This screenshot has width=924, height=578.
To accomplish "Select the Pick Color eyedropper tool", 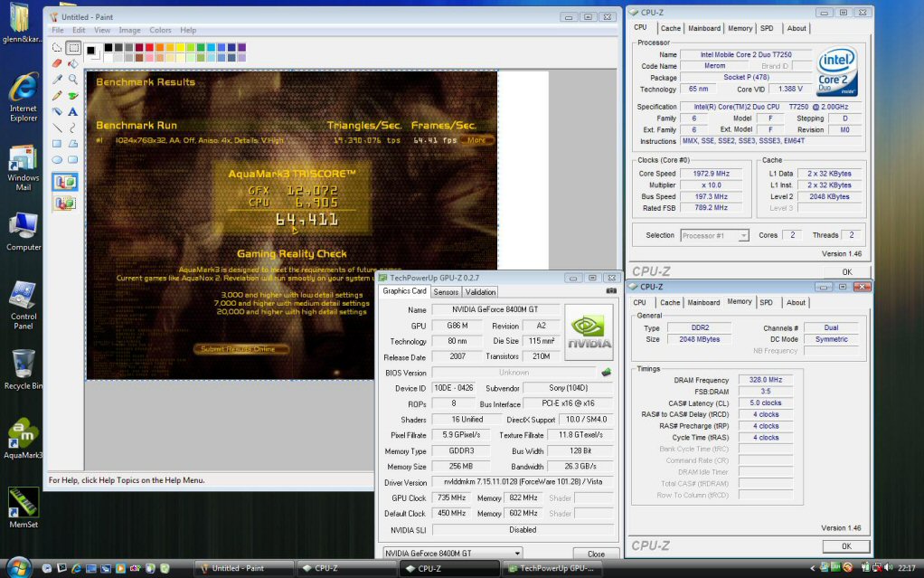I will [x=57, y=79].
